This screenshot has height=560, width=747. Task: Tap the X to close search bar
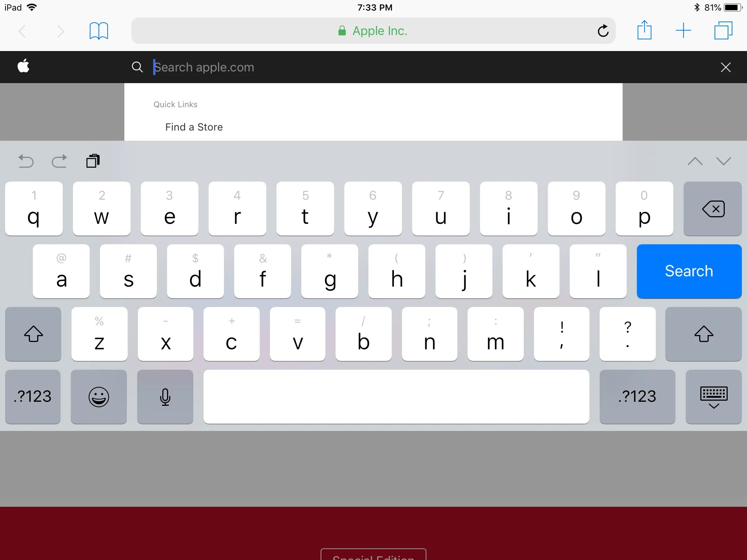point(726,67)
